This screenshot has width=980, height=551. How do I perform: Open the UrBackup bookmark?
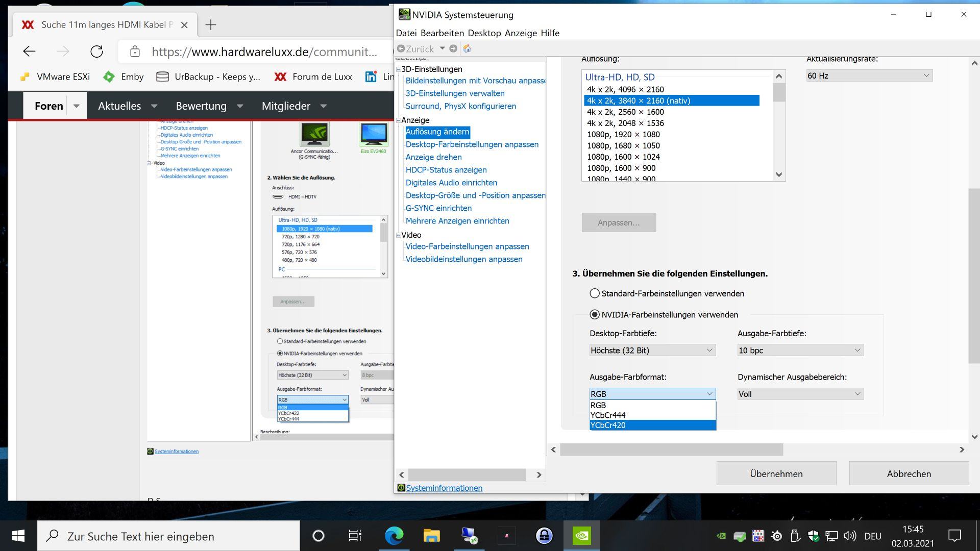pos(208,77)
